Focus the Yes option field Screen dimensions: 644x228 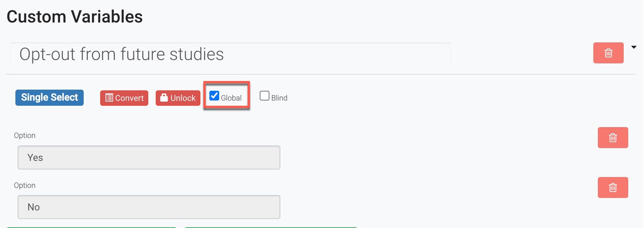pos(149,157)
